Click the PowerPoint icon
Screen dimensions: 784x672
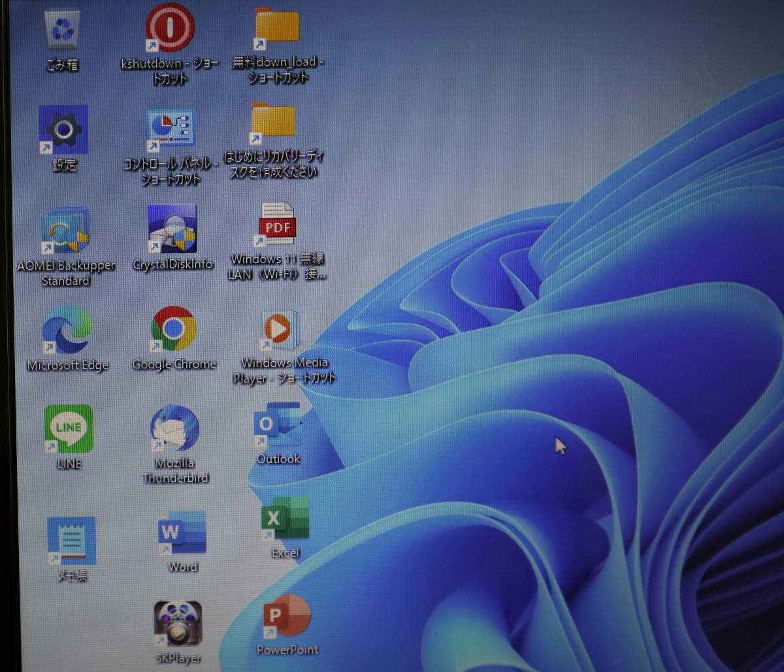coord(287,617)
